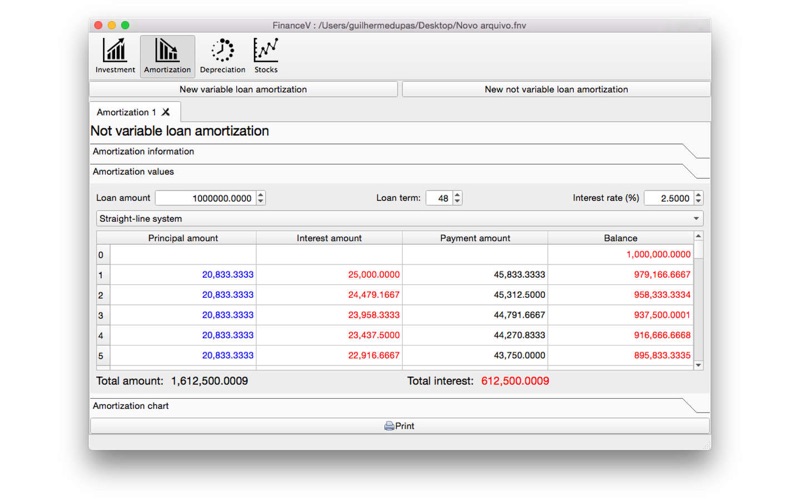Close the Amortization 1 tab
The width and height of the screenshot is (800, 500).
(166, 112)
